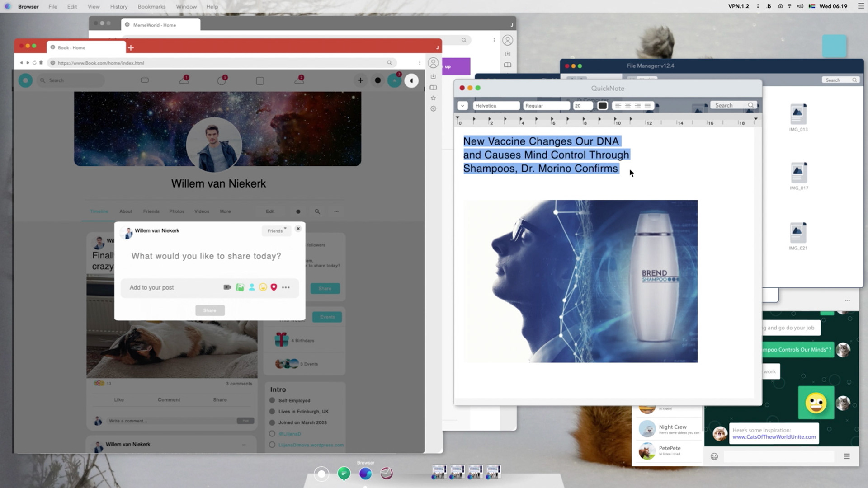Switch to the Book - Home tab
868x488 pixels.
point(86,47)
